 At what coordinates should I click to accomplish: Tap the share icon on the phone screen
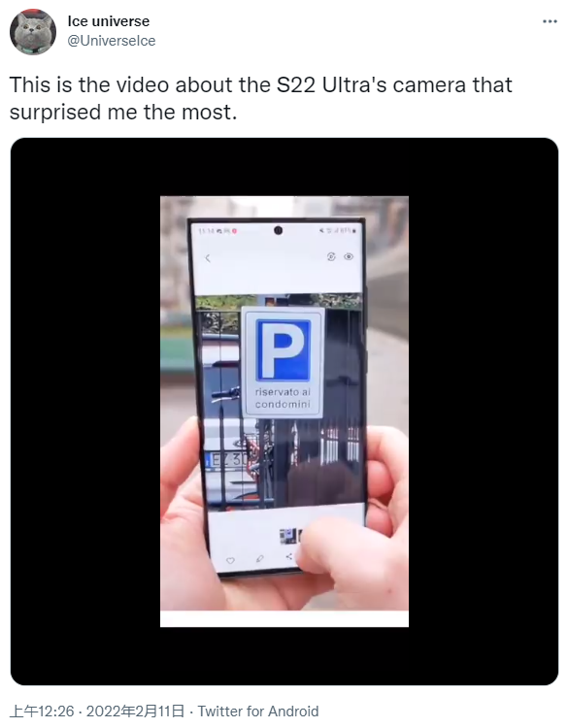pos(289,556)
